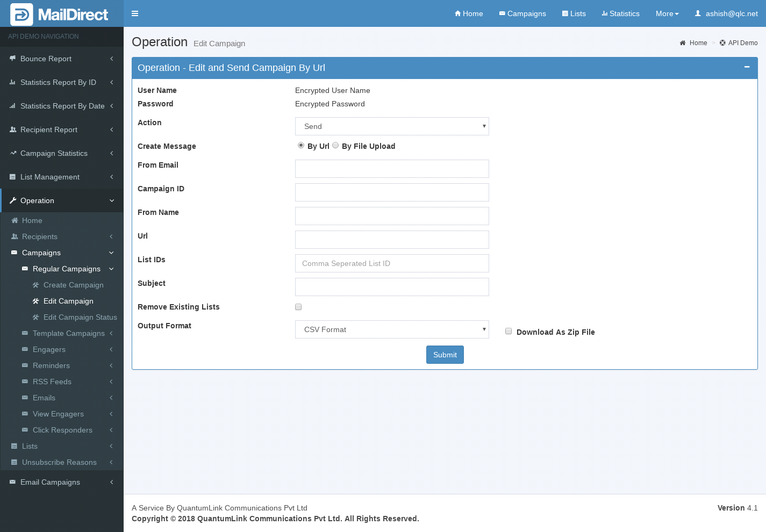Collapse panel using the minus icon

coord(747,67)
